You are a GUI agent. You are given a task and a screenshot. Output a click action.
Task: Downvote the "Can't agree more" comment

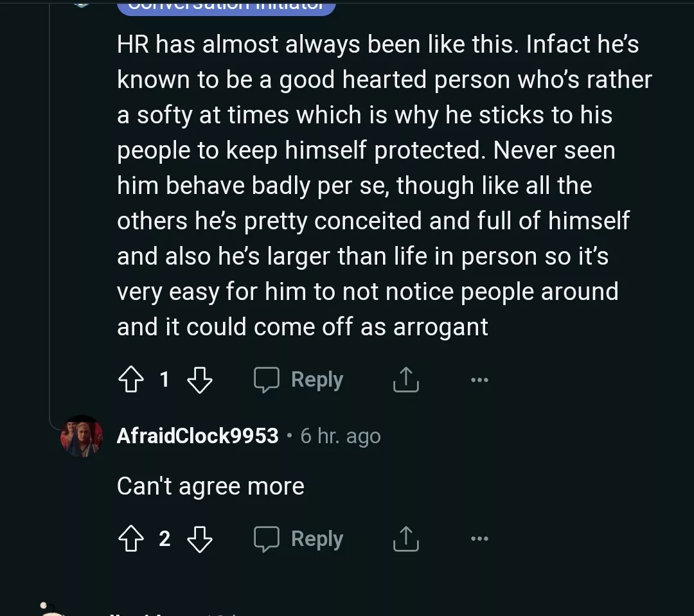pos(199,539)
